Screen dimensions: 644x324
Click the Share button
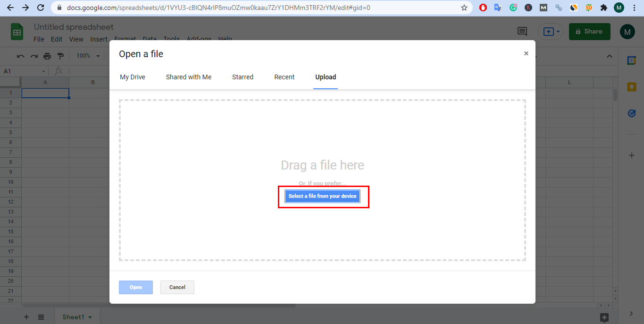pyautogui.click(x=589, y=31)
